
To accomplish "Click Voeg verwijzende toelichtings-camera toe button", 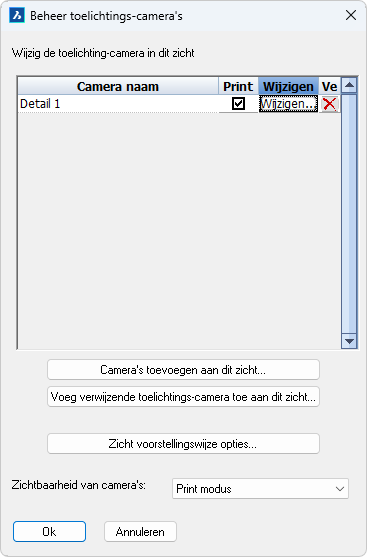I will [x=183, y=397].
